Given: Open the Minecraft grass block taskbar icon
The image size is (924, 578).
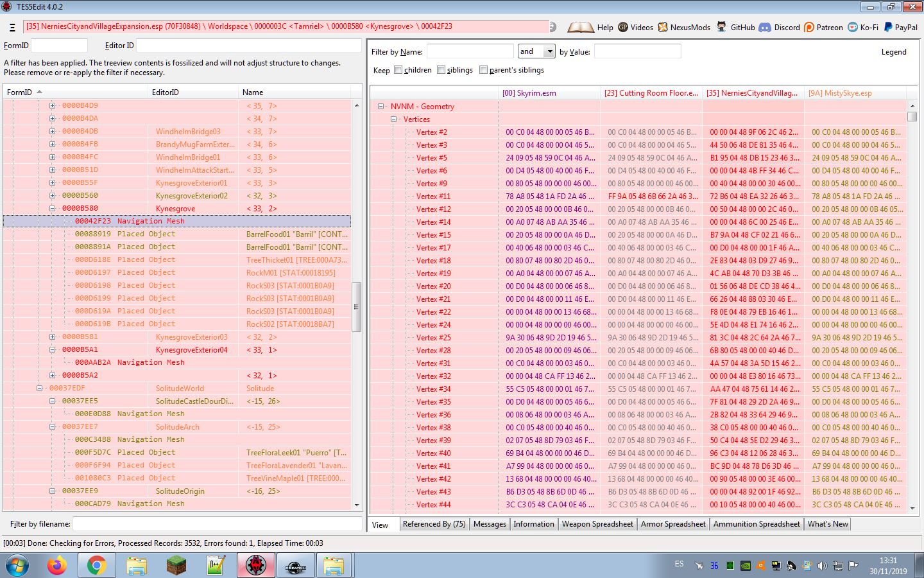Looking at the screenshot, I should click(176, 566).
